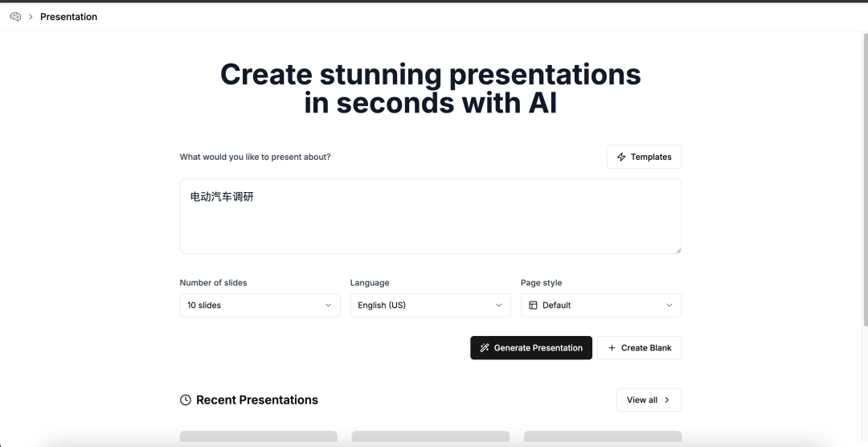Click the breadcrumb chevron separator icon
Image resolution: width=868 pixels, height=447 pixels.
click(31, 17)
